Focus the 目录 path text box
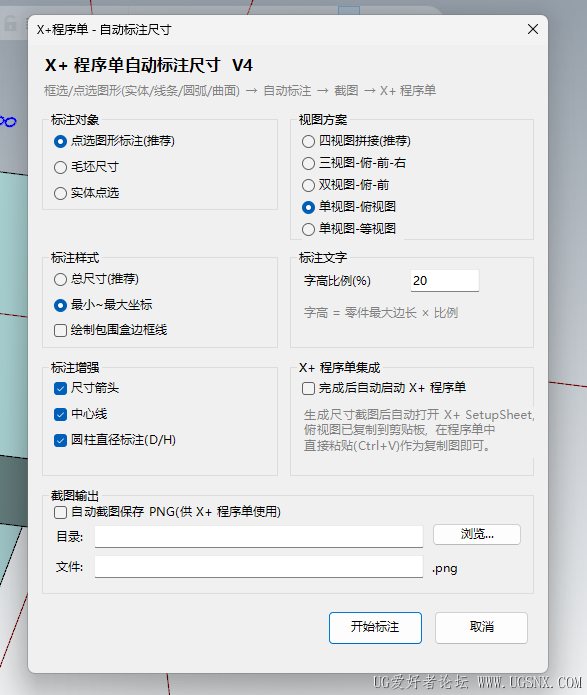Viewport: 587px width, 695px height. click(258, 537)
